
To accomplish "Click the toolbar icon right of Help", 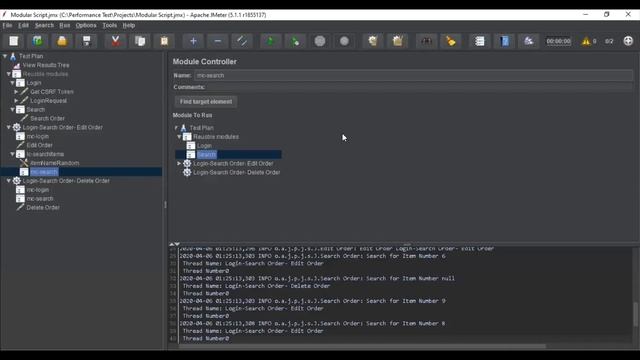I will pos(529,41).
